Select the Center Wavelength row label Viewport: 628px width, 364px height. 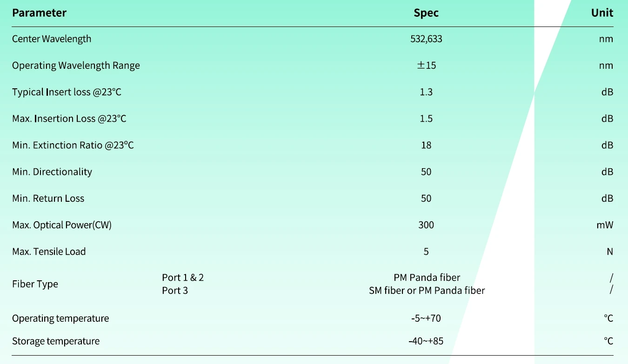(52, 39)
